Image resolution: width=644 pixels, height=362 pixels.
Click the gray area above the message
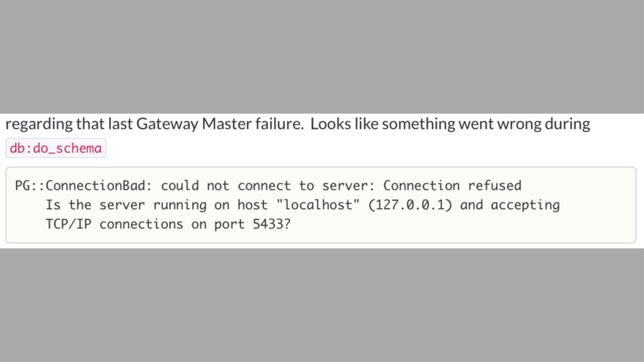coord(322,57)
